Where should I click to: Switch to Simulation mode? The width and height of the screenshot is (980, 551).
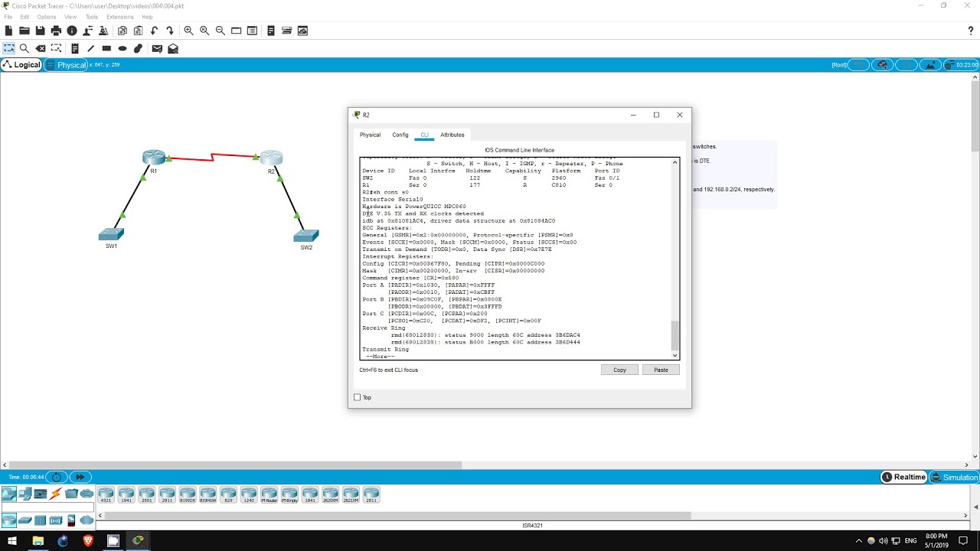coord(955,478)
